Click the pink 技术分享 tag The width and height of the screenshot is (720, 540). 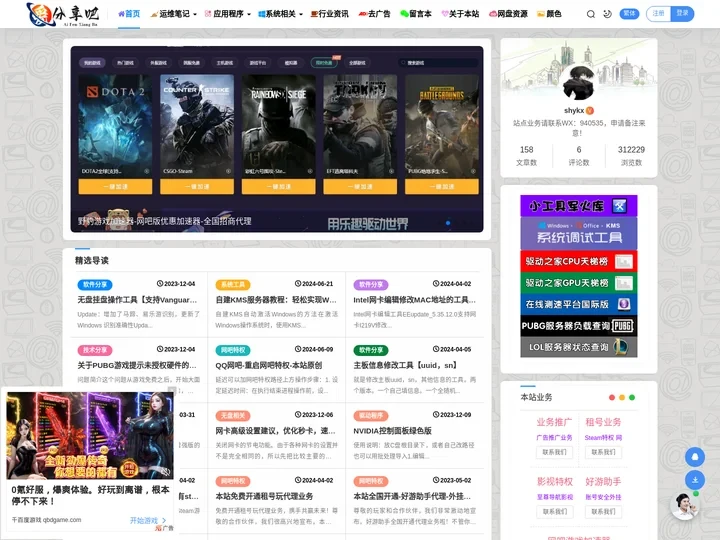[95, 350]
